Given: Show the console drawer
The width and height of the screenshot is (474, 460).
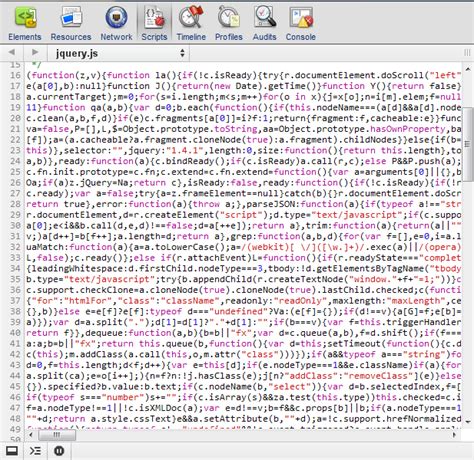Looking at the screenshot, I should [35, 451].
